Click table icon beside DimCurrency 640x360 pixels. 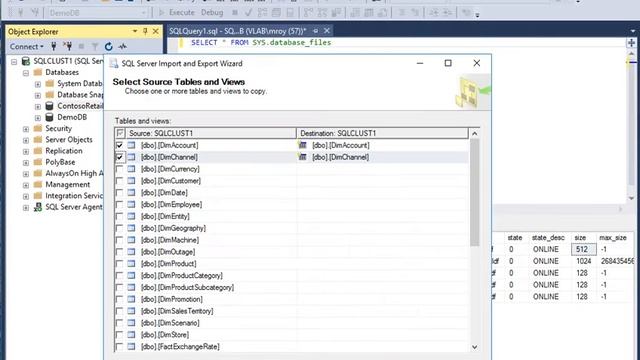point(131,169)
